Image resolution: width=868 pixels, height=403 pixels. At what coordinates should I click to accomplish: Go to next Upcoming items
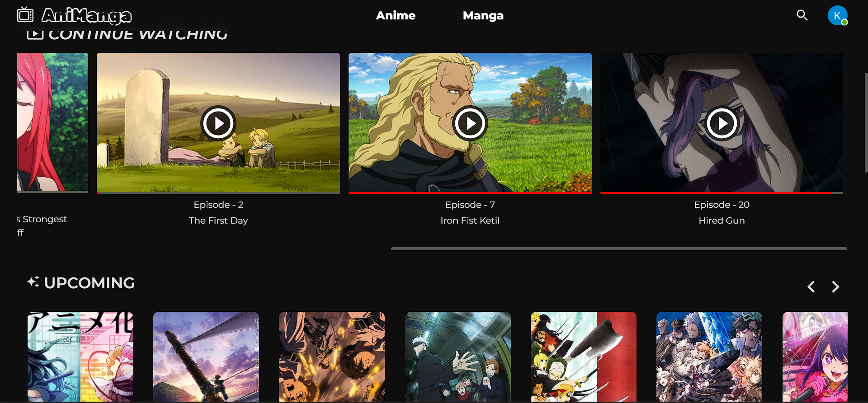tap(835, 287)
